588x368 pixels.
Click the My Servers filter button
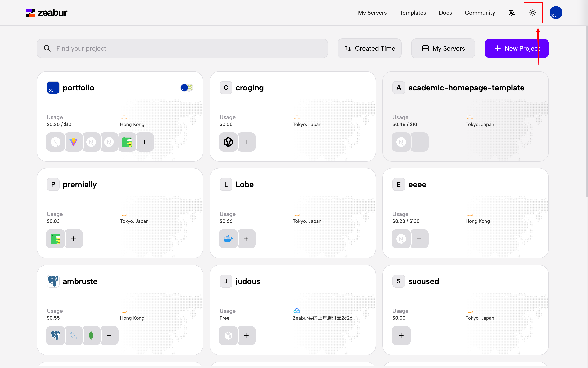(443, 48)
